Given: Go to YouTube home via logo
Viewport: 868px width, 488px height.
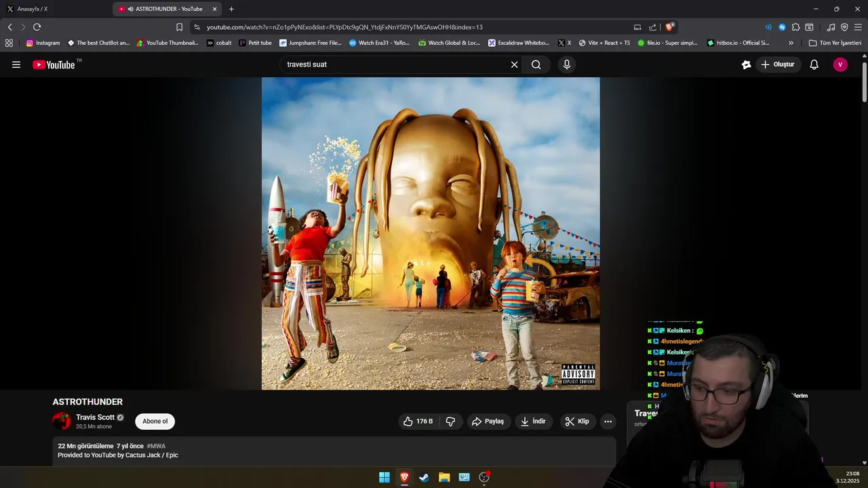Looking at the screenshot, I should tap(54, 64).
